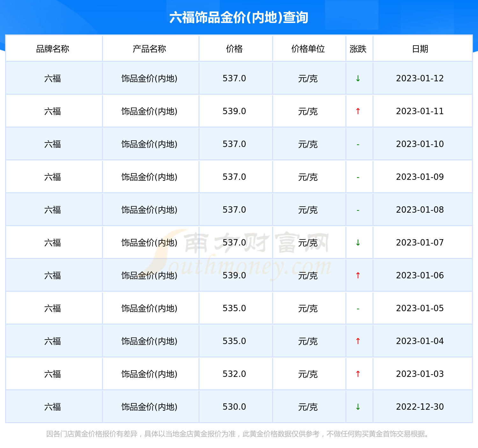Screen dimensions: 478x448
Task: Click brand 六福 in the 2023-01-09 row
Action: (x=53, y=177)
